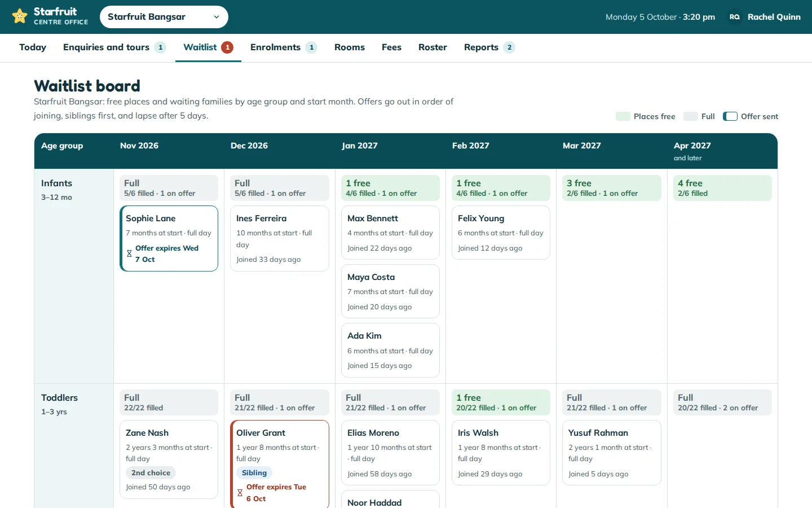Click the Offer sent legend swatch
This screenshot has width=812, height=508.
click(730, 116)
